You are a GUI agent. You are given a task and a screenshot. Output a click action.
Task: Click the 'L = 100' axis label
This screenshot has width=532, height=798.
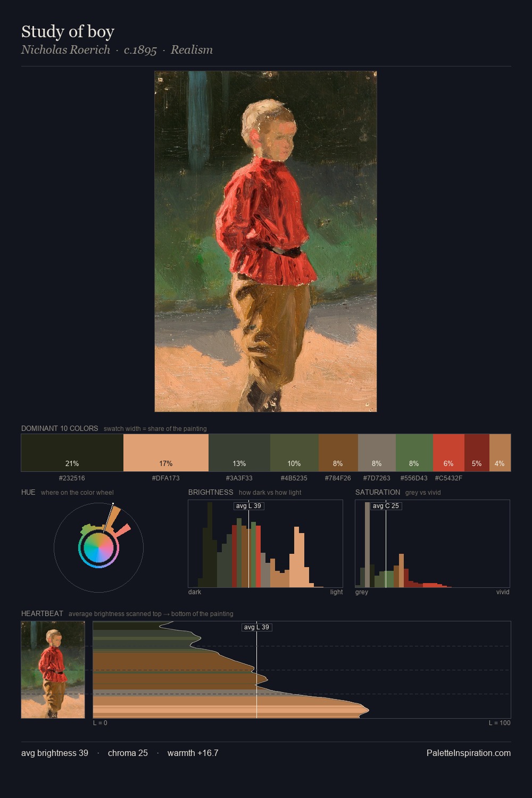coord(500,723)
